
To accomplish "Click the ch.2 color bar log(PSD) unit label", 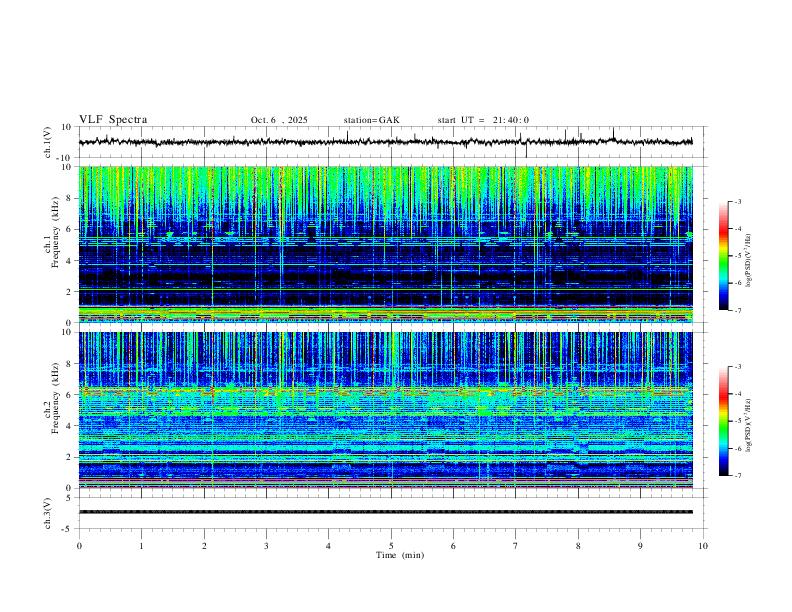I will pyautogui.click(x=748, y=425).
